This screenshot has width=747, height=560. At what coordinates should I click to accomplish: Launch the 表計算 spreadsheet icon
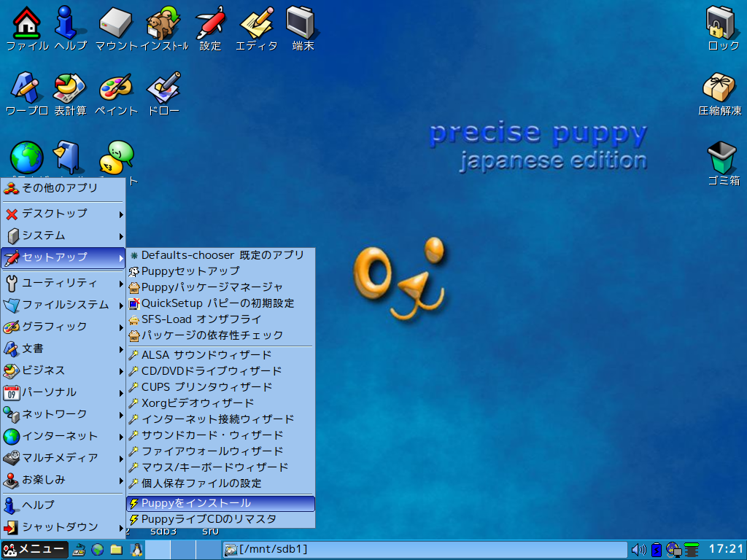69,88
